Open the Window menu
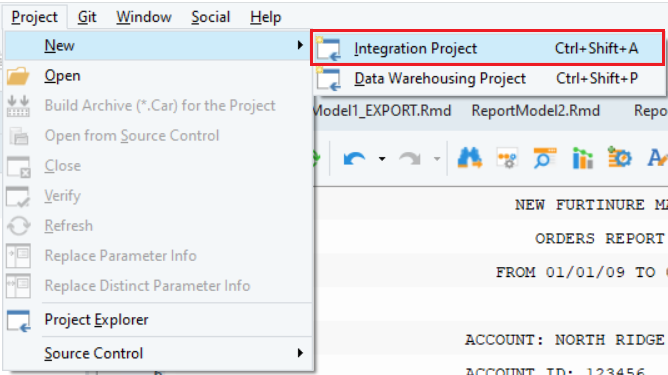668x375 pixels. click(x=144, y=17)
